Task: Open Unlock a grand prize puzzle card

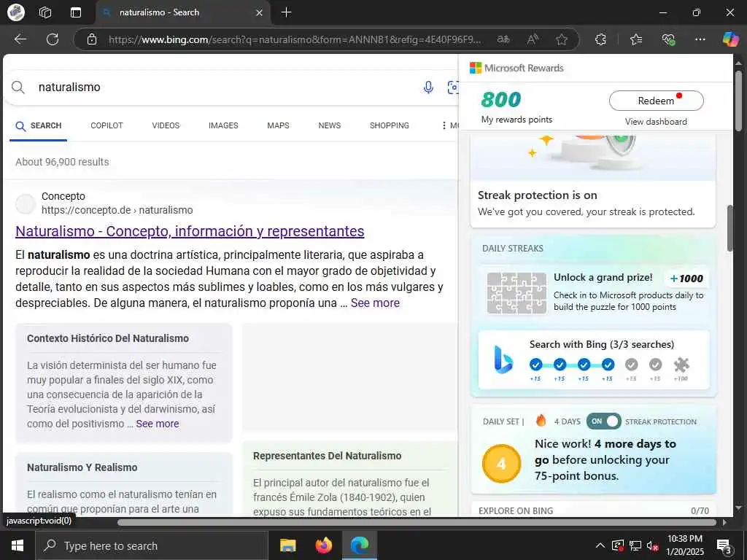Action: coord(594,292)
